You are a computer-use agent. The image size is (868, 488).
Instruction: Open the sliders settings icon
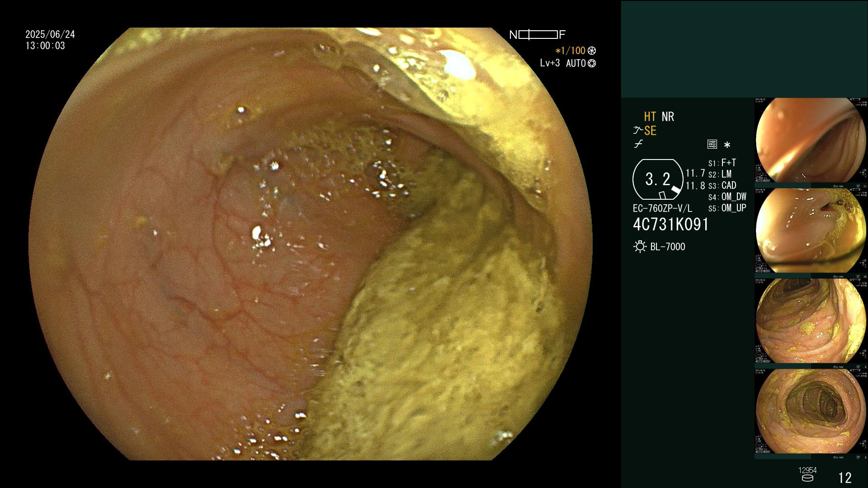click(x=712, y=145)
